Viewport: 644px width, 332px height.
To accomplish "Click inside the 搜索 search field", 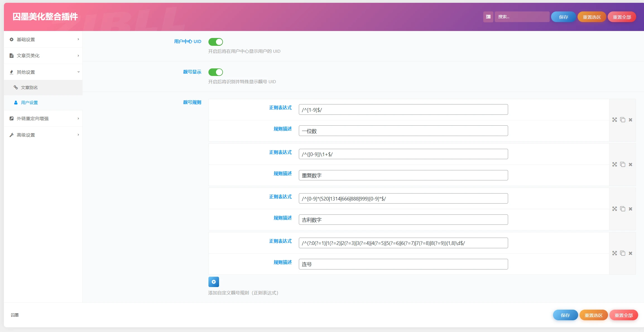I will tap(522, 17).
